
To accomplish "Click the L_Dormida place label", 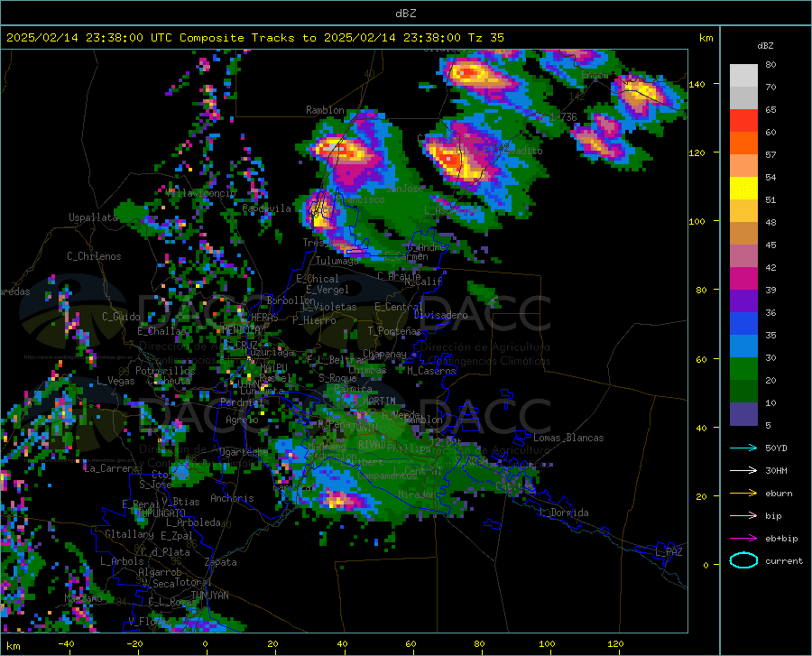I will [564, 513].
